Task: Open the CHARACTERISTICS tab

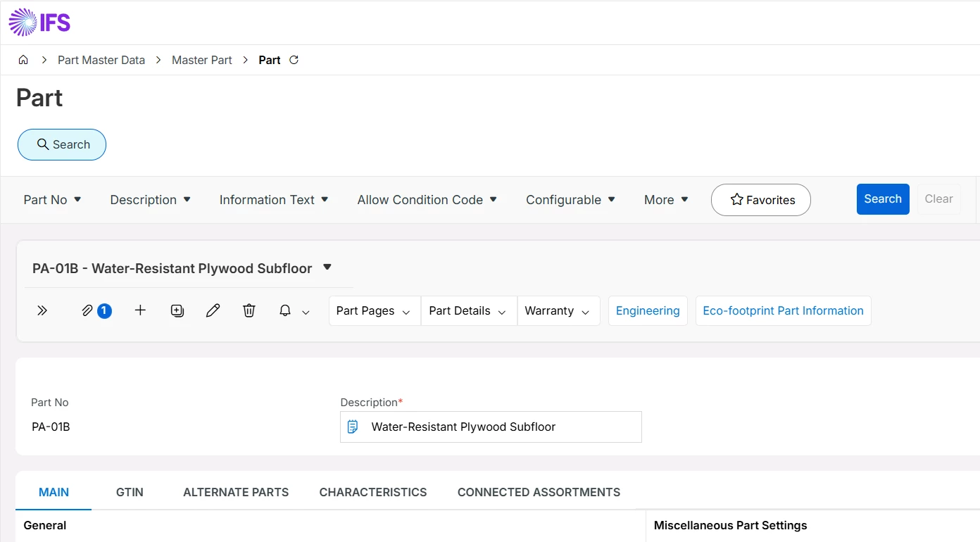Action: coord(373,492)
